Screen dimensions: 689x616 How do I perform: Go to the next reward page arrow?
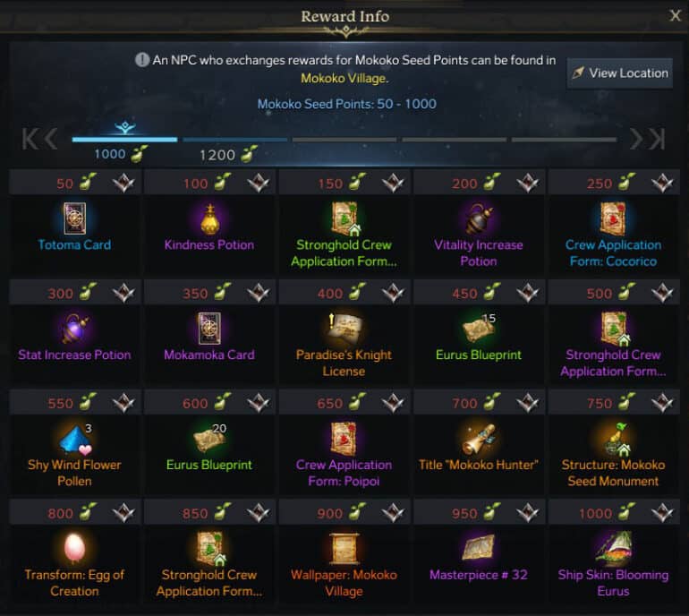[x=636, y=140]
